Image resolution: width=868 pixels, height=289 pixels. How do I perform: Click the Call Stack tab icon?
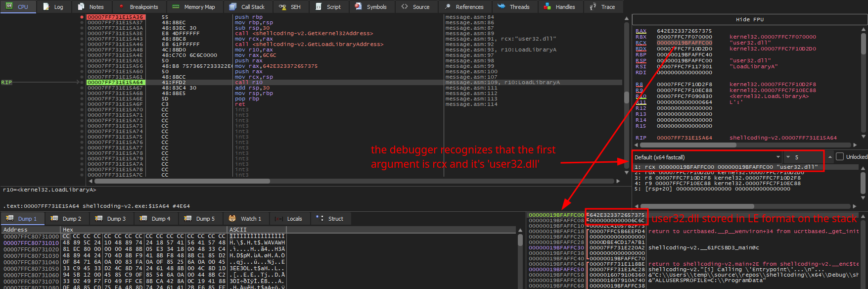coord(233,7)
